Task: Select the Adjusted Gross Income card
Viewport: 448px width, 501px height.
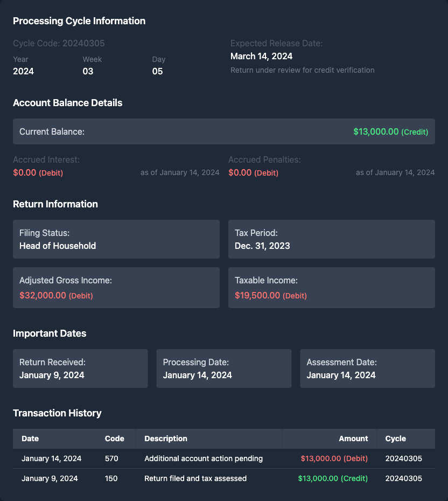Action: point(116,288)
